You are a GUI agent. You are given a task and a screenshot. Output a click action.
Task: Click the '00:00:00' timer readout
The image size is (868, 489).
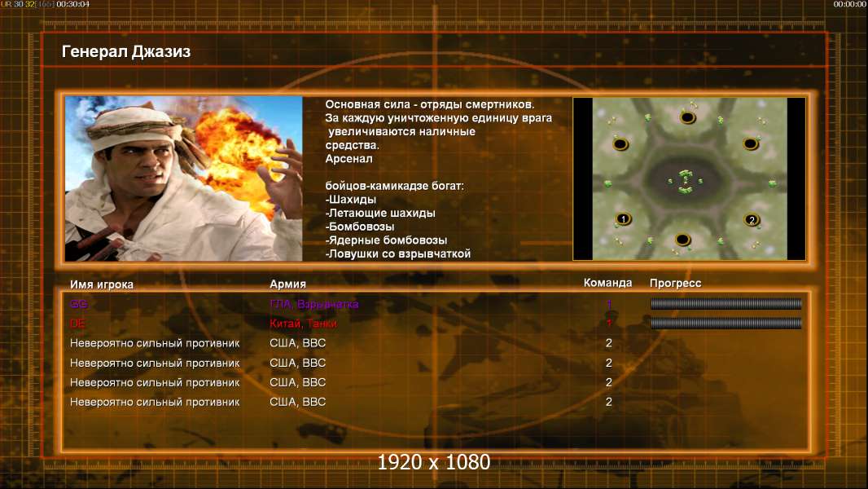[x=850, y=4]
